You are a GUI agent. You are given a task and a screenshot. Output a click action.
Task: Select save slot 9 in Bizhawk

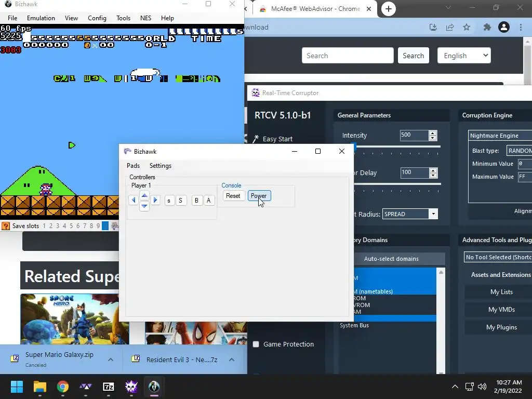98,226
